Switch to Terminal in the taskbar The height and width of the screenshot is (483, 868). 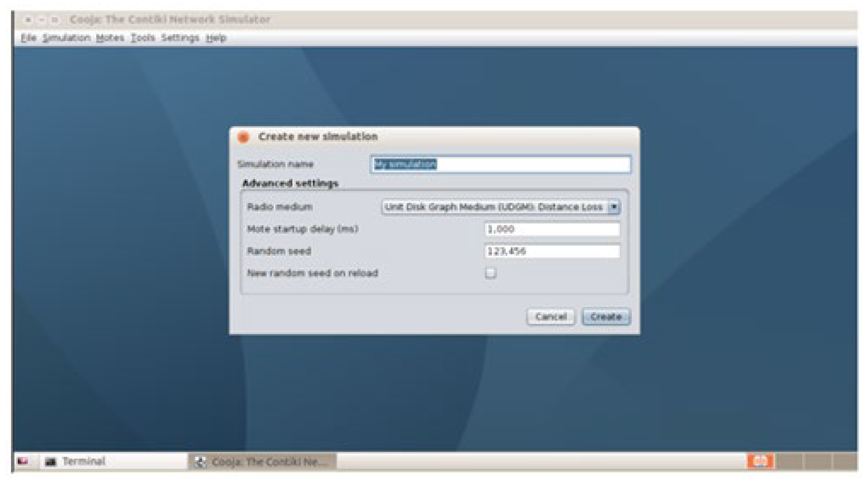113,461
